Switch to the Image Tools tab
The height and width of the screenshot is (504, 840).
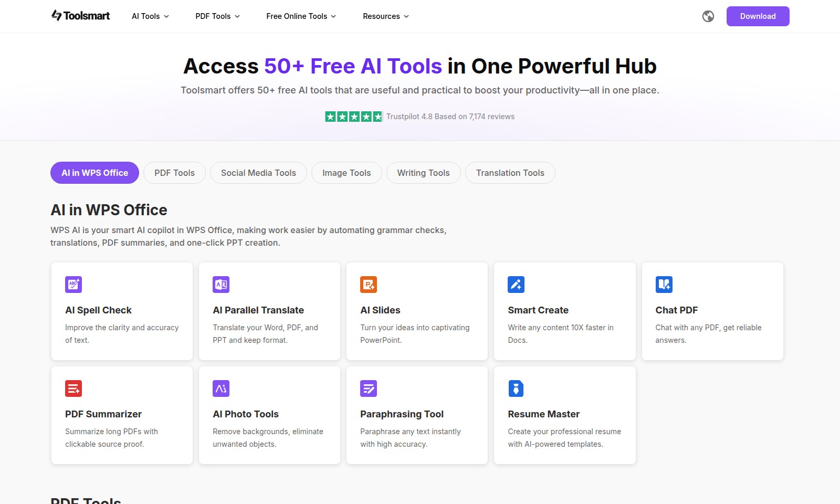tap(346, 173)
